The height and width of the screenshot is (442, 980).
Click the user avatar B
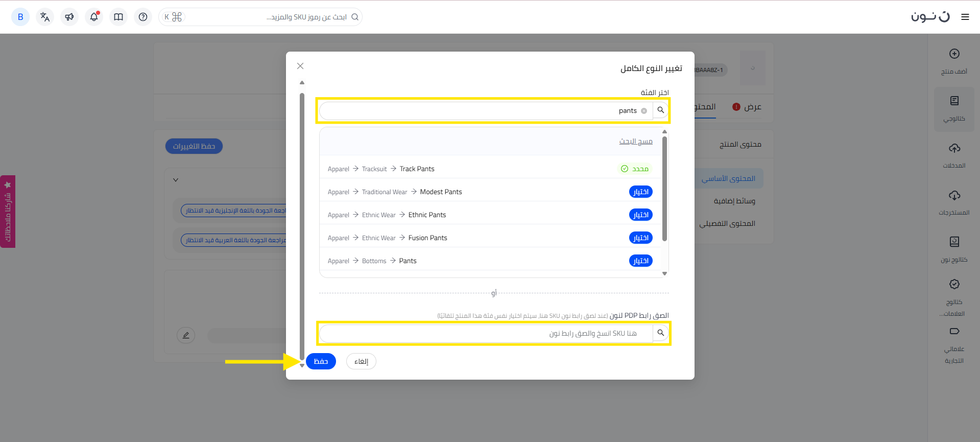(20, 17)
